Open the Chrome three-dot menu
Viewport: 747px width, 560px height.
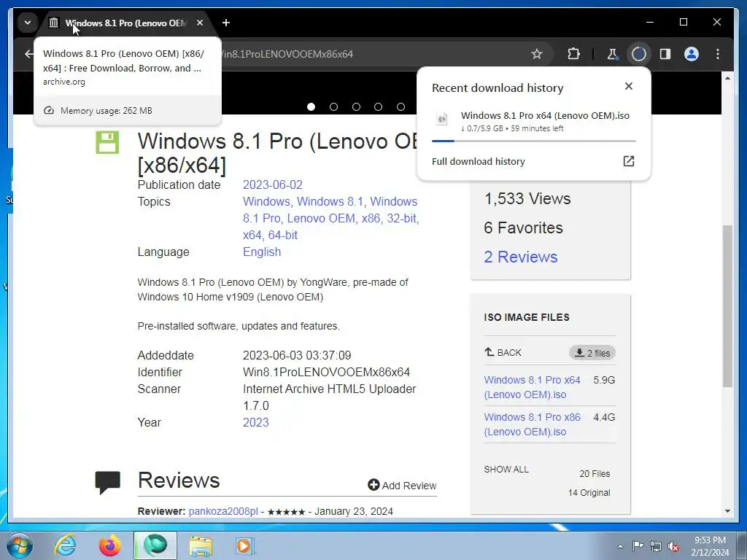click(x=718, y=54)
